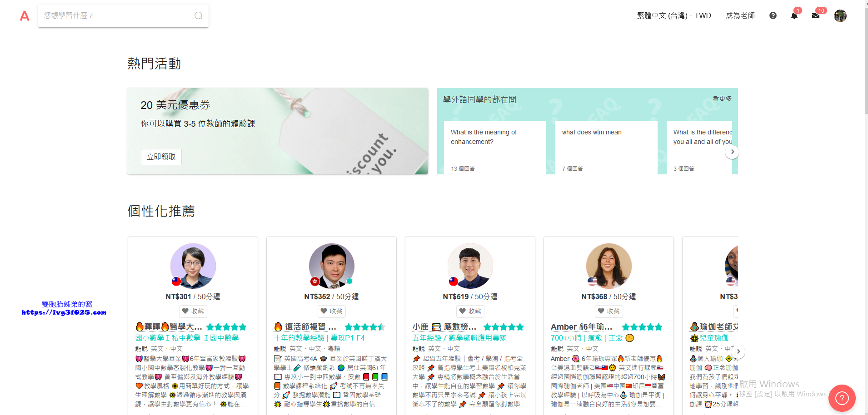The width and height of the screenshot is (868, 415).
Task: Click 成為老師 in the top navigation
Action: pos(740,16)
